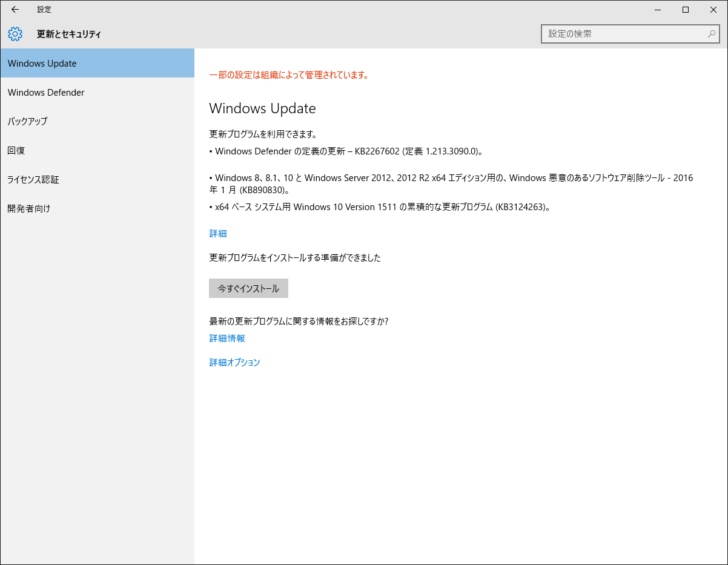Open 詳細オプション link

(x=234, y=363)
